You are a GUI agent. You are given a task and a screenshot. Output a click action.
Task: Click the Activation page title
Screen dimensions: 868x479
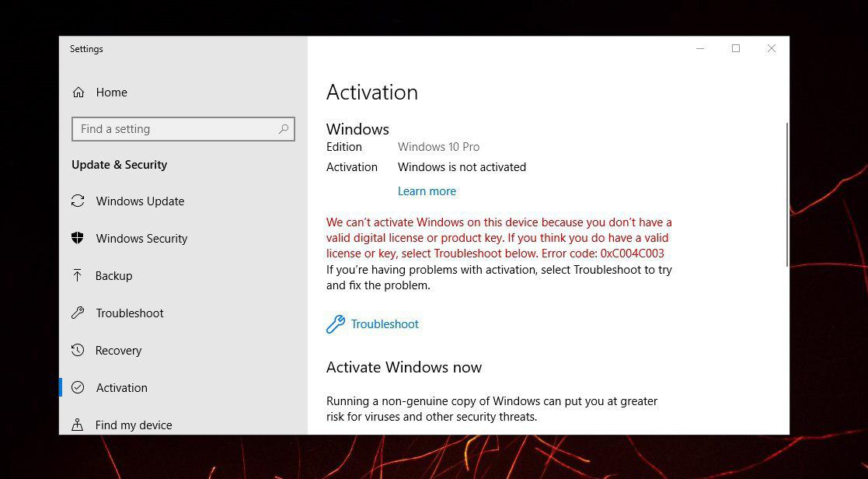pyautogui.click(x=372, y=92)
